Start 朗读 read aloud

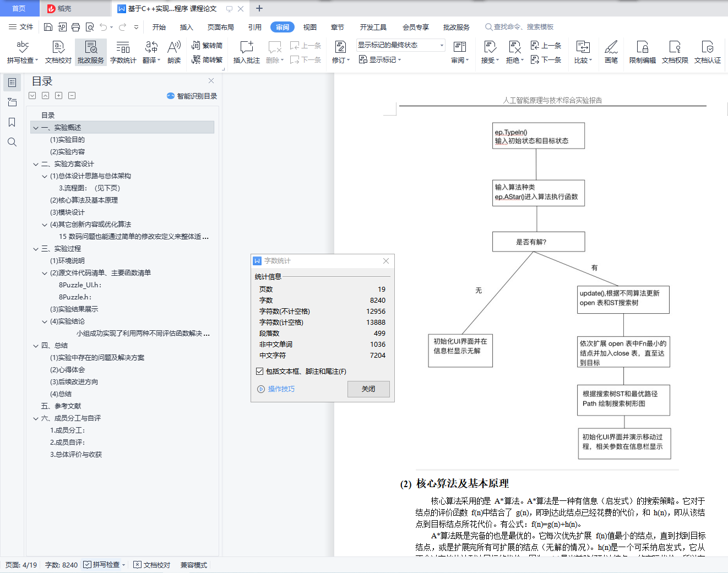point(174,52)
